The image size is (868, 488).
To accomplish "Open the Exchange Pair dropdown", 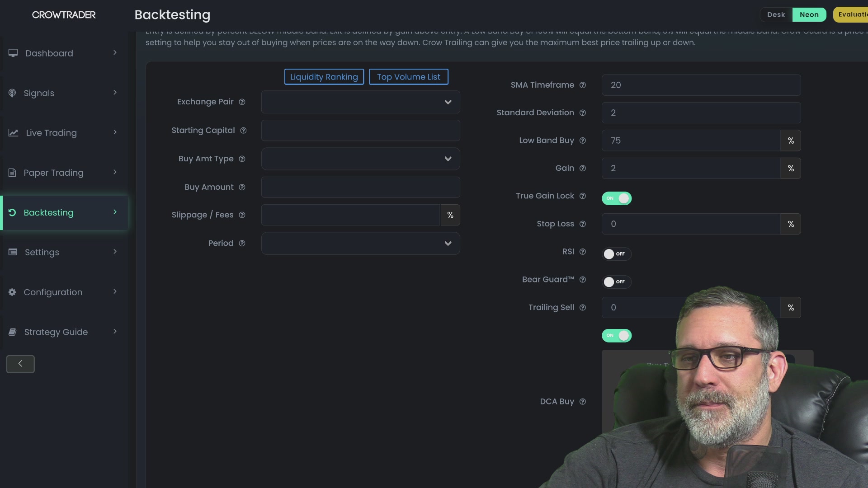I will point(361,102).
